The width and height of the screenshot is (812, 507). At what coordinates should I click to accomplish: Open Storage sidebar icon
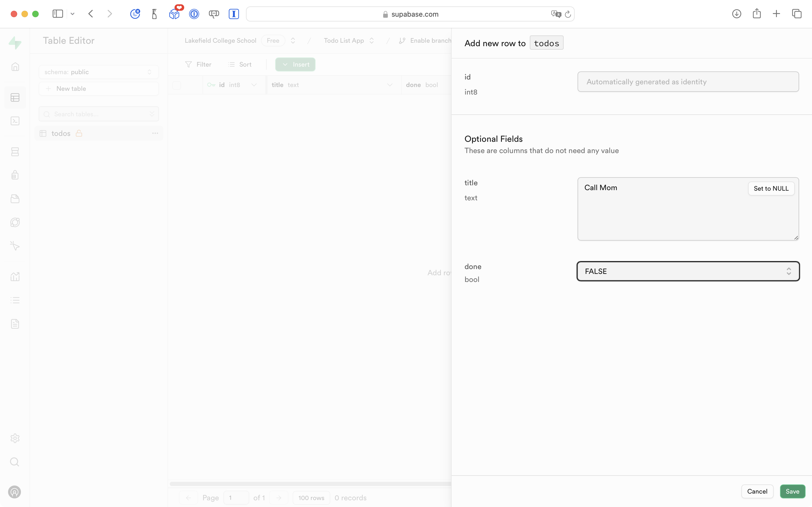[x=15, y=199]
